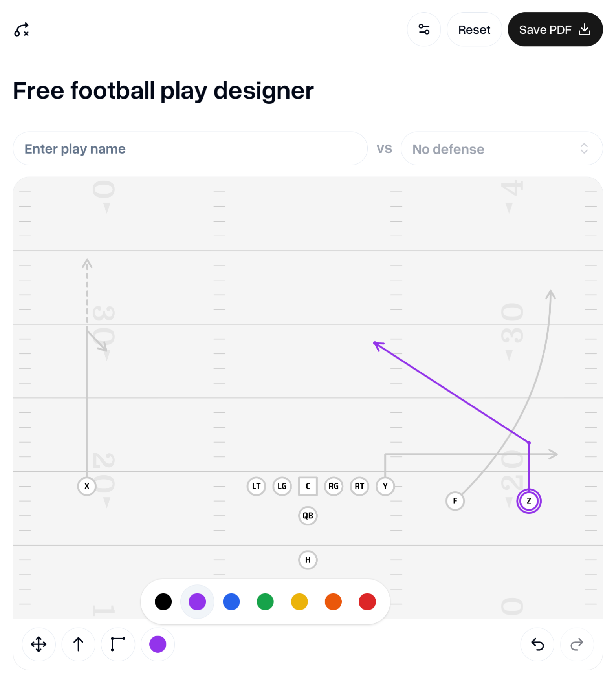Pick the red color swatch
616x681 pixels.
[x=367, y=601]
